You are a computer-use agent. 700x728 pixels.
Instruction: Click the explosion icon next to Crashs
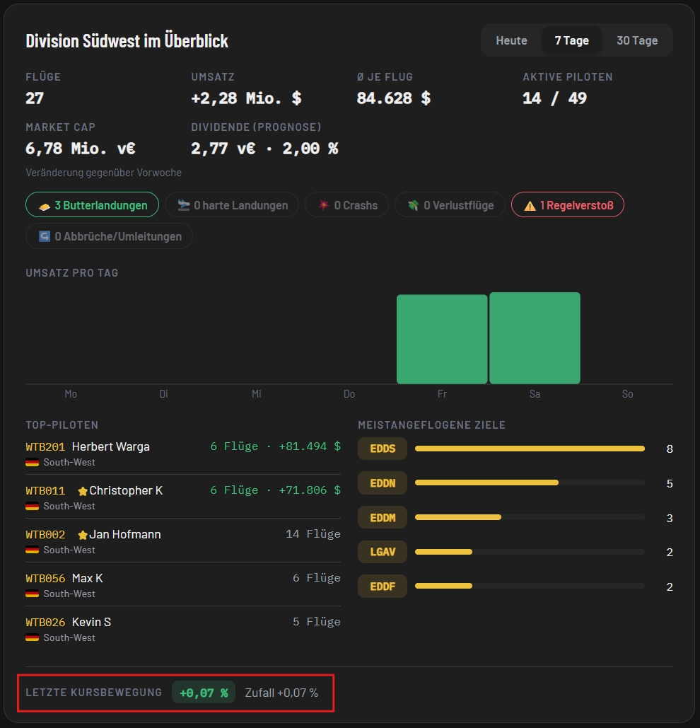tap(324, 205)
